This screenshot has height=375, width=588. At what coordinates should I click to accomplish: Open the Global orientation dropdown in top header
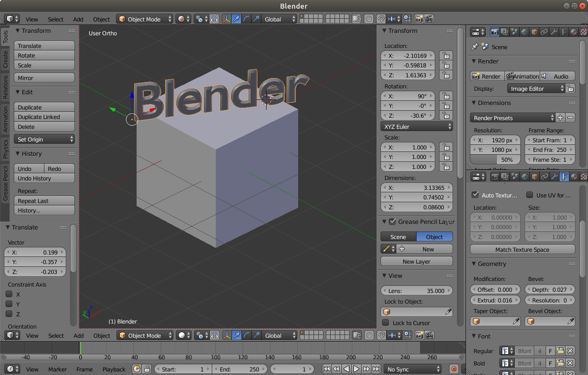279,19
